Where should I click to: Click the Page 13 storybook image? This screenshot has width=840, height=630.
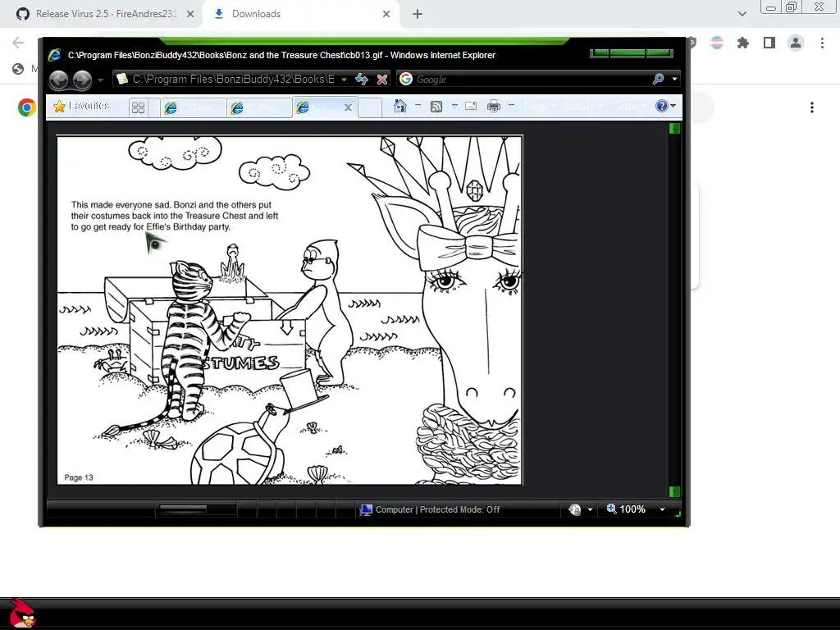click(290, 310)
